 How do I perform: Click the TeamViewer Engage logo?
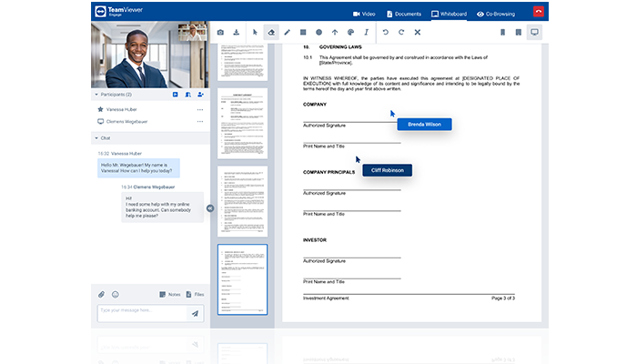click(x=119, y=11)
